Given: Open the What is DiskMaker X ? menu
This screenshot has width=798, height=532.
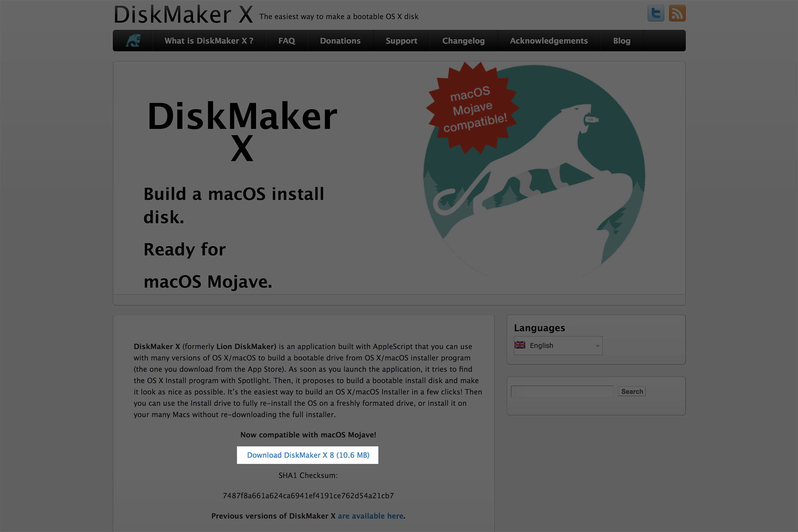Looking at the screenshot, I should (209, 41).
